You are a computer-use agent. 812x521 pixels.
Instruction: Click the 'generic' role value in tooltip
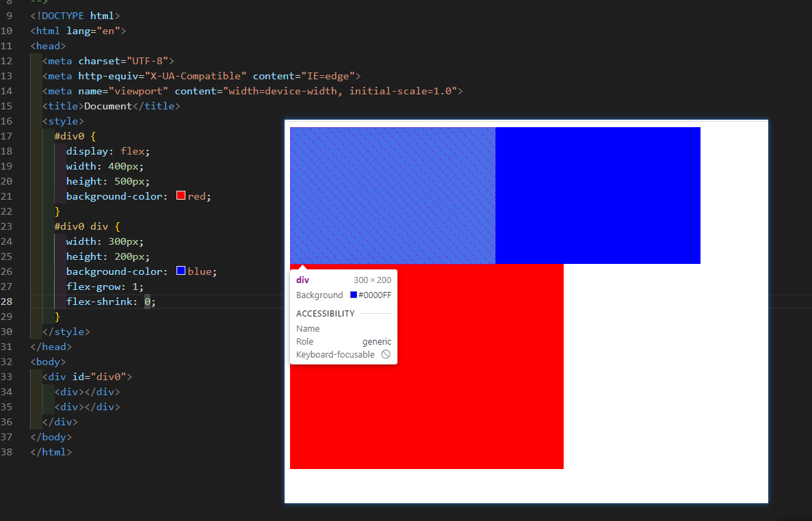(x=377, y=341)
